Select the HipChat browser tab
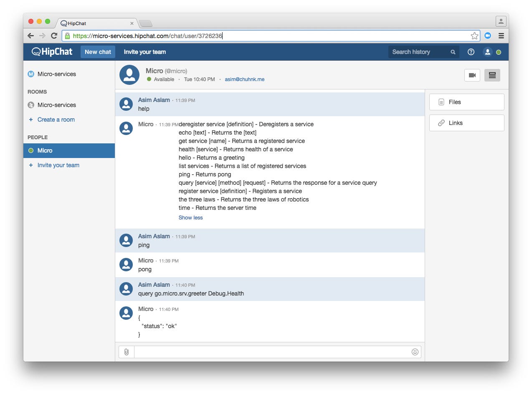This screenshot has height=395, width=532. click(x=98, y=23)
